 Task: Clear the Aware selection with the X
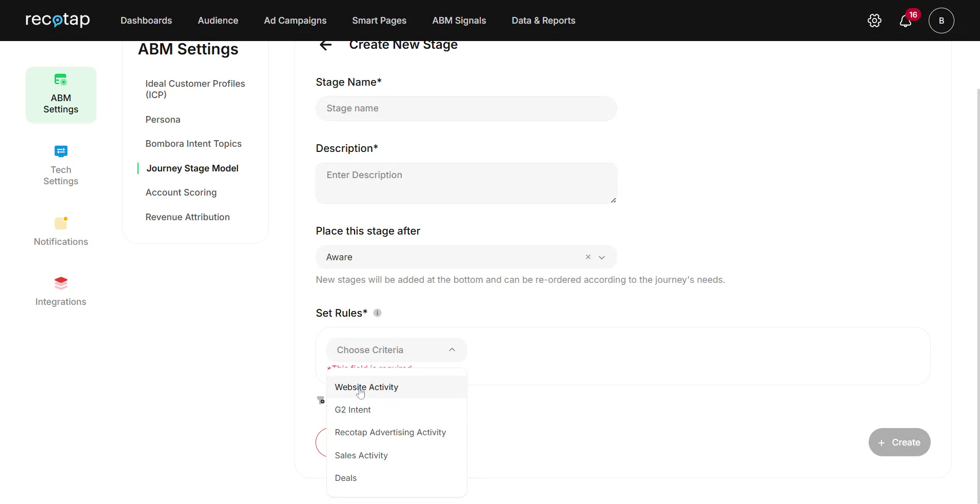[587, 257]
